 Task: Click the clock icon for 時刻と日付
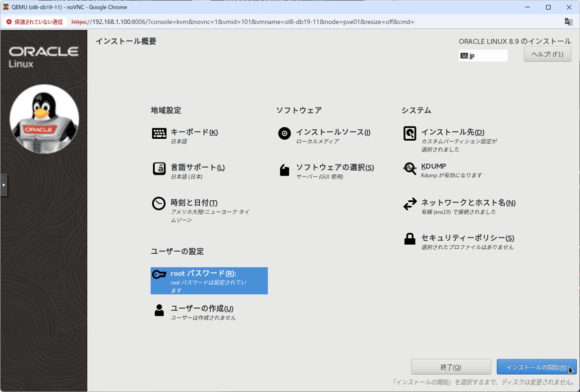pos(159,203)
